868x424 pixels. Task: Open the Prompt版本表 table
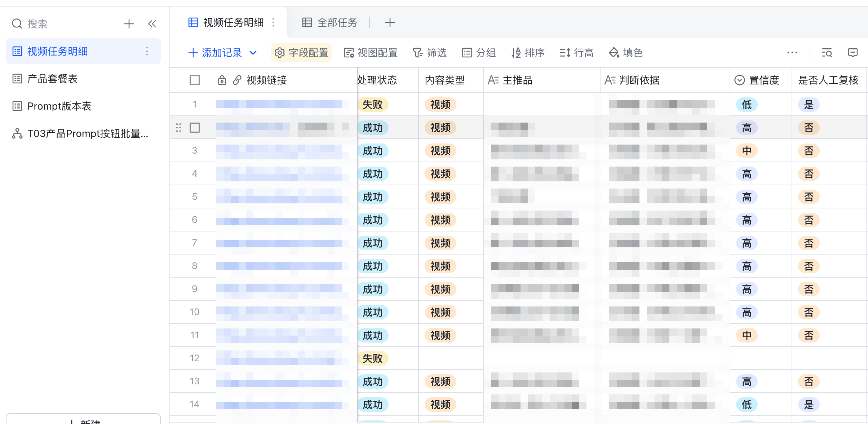(83, 106)
